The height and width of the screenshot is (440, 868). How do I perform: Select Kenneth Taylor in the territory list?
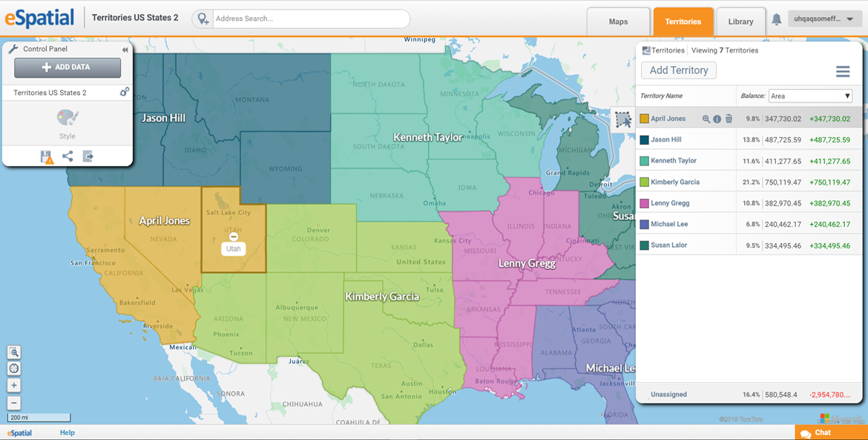[674, 160]
